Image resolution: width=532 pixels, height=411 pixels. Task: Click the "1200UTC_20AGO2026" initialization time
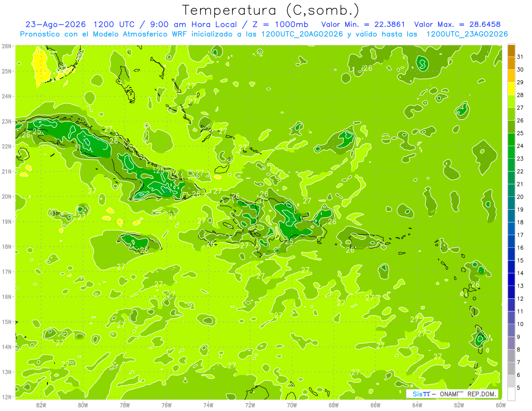[302, 34]
